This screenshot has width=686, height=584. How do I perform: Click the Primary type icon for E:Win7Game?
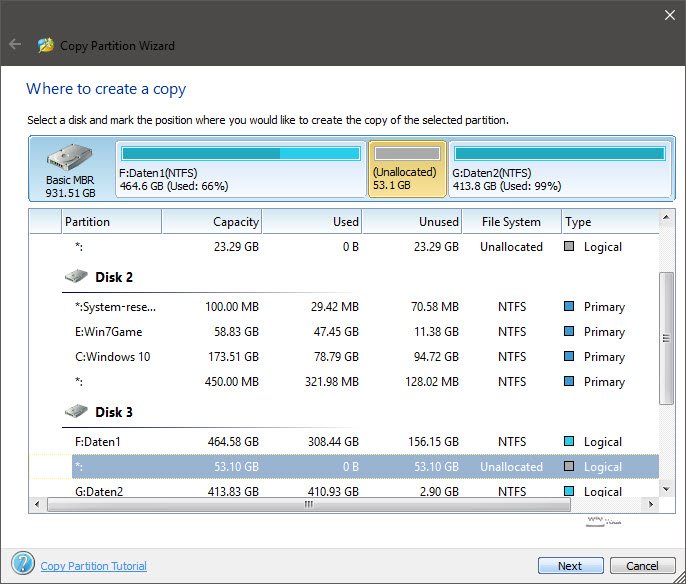(x=569, y=332)
